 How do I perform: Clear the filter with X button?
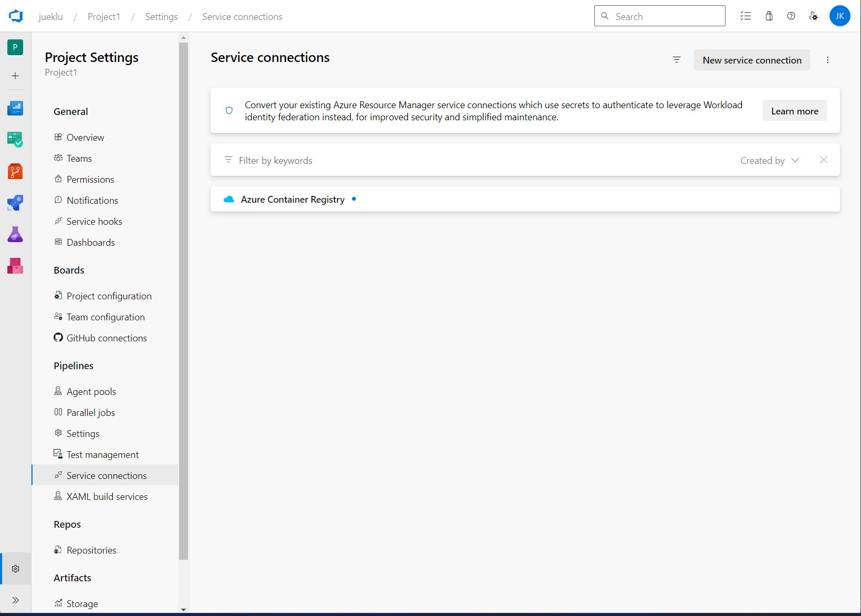tap(824, 160)
